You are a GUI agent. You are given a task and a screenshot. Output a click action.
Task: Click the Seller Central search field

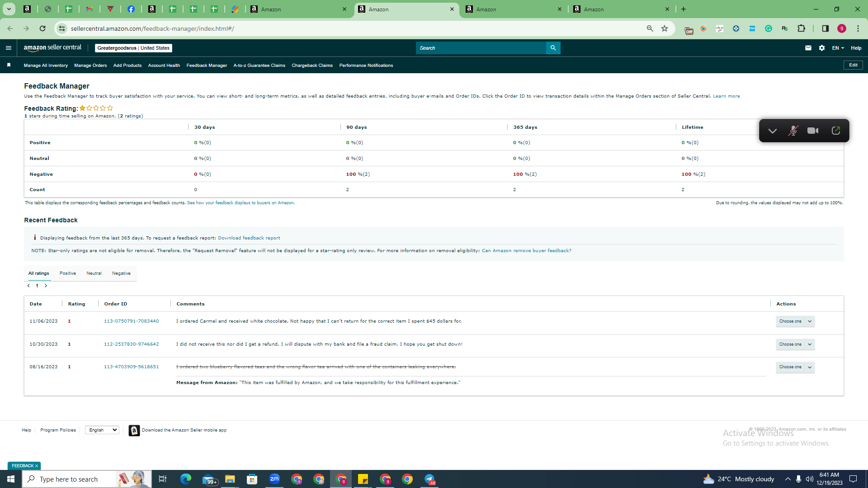[x=481, y=48]
